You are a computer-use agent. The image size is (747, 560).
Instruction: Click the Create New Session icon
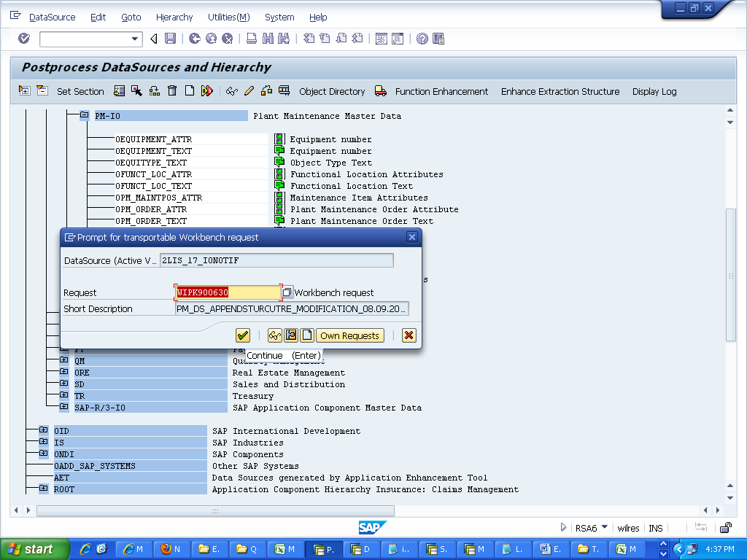click(x=381, y=39)
